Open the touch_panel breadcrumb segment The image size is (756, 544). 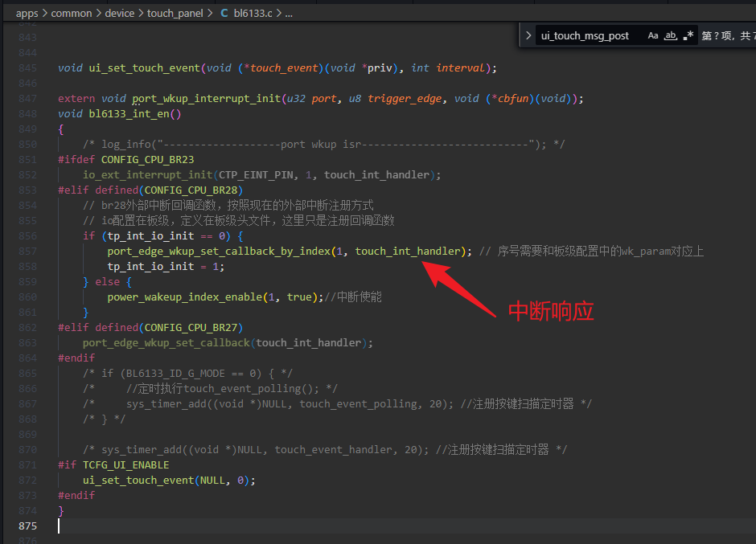[x=175, y=14]
